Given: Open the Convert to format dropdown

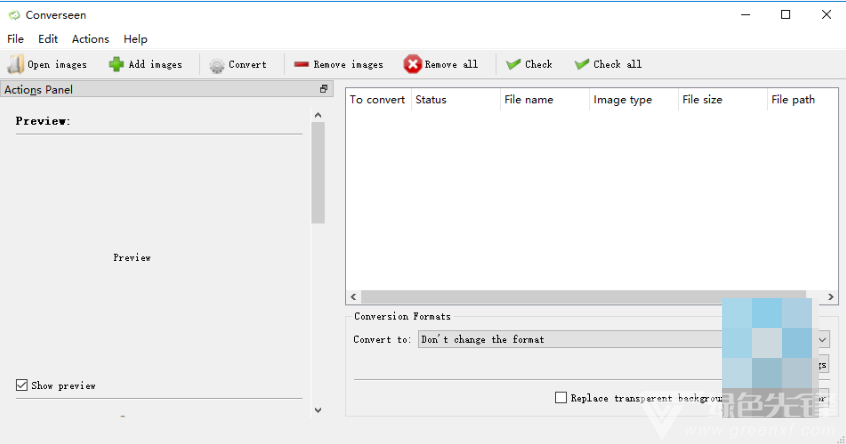Looking at the screenshot, I should (624, 339).
